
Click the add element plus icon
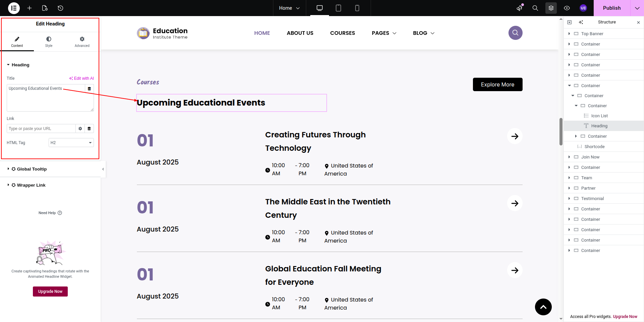click(x=30, y=8)
